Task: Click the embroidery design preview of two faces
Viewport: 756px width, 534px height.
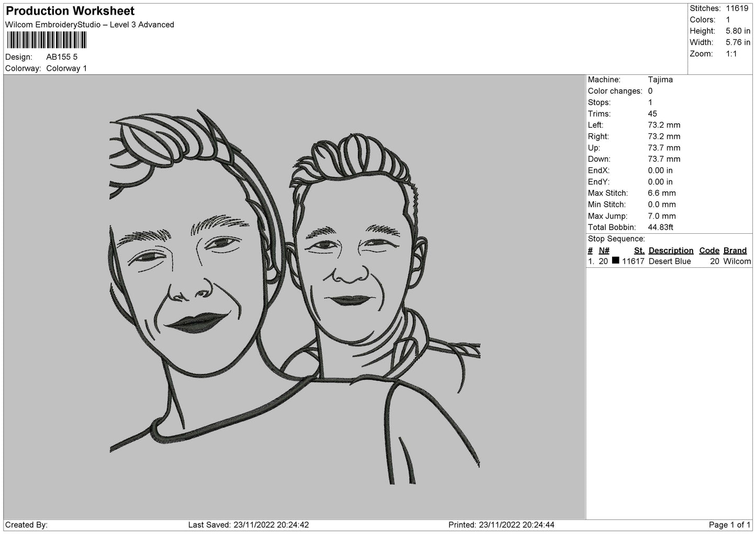Action: click(295, 297)
